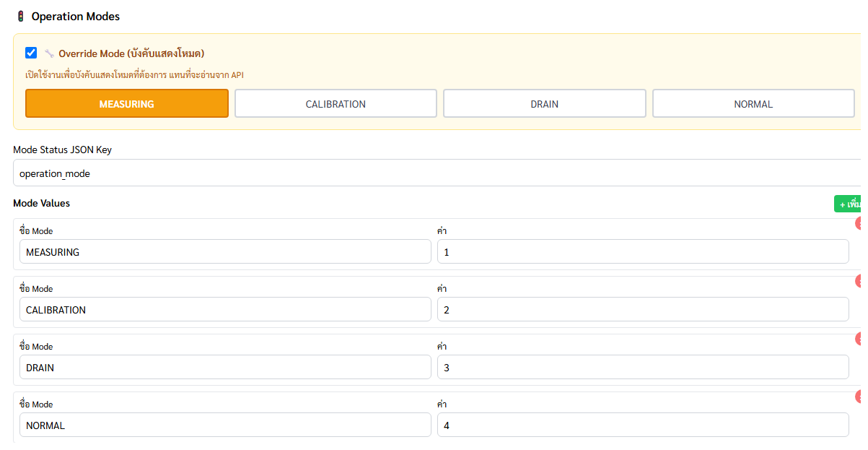Viewport: 868px width, 450px height.
Task: Click the Operation Modes heading text
Action: (76, 16)
